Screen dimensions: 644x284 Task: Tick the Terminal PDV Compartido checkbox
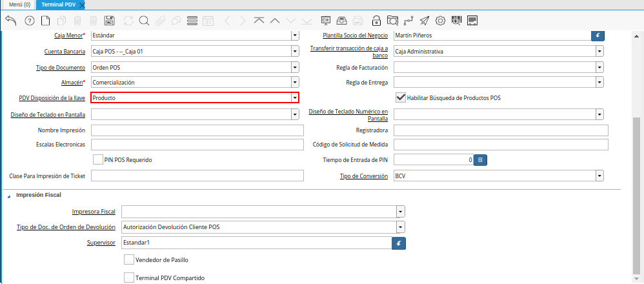point(128,278)
